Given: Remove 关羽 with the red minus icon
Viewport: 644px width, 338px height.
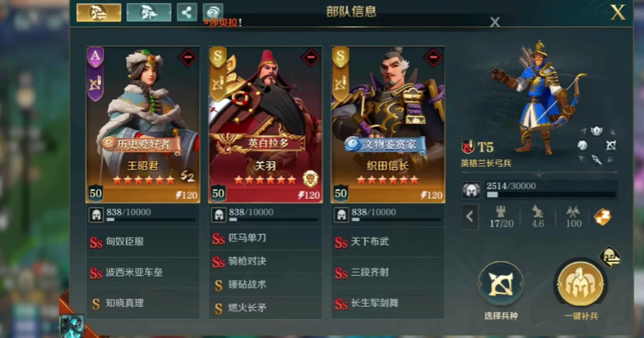Looking at the screenshot, I should coord(311,57).
